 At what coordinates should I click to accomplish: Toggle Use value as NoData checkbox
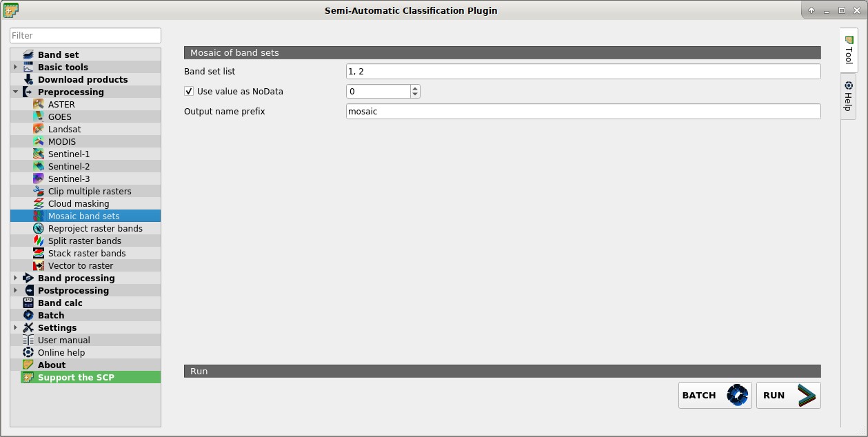tap(189, 91)
